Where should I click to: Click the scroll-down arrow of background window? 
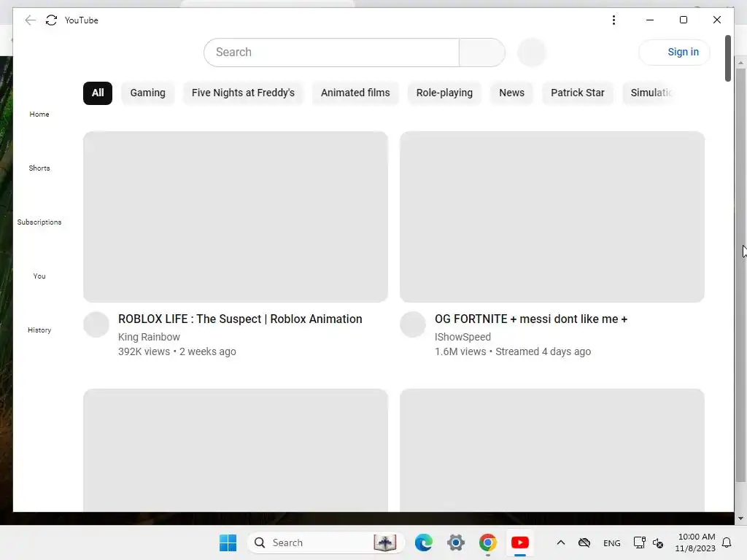coord(740,518)
